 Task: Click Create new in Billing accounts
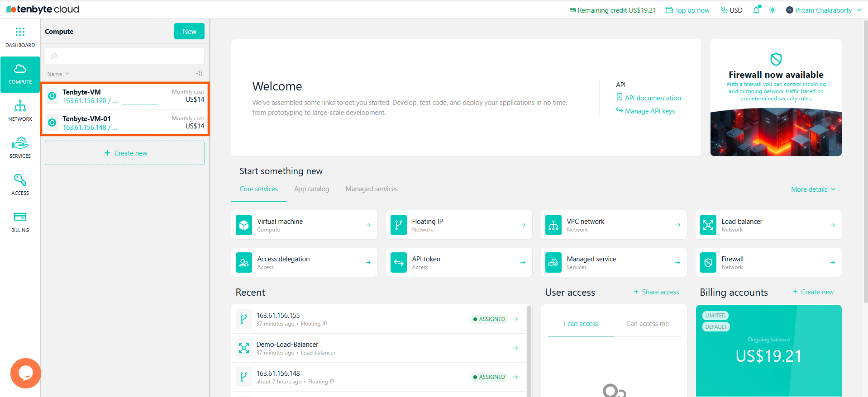813,292
